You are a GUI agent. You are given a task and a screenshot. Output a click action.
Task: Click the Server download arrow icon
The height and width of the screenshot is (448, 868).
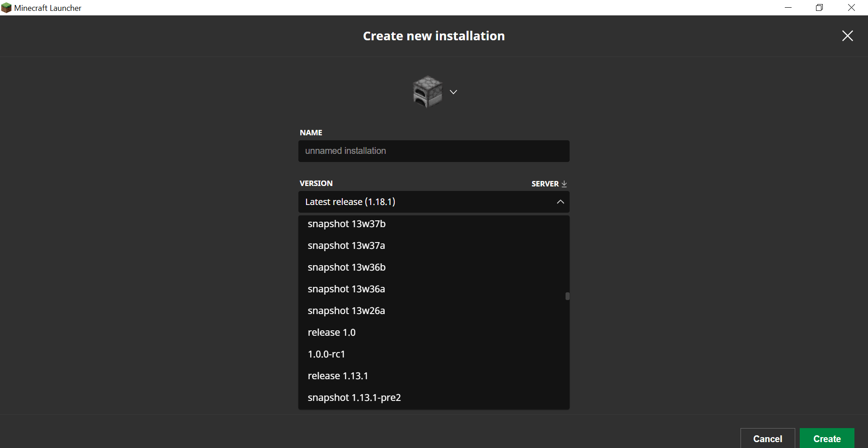pyautogui.click(x=564, y=184)
